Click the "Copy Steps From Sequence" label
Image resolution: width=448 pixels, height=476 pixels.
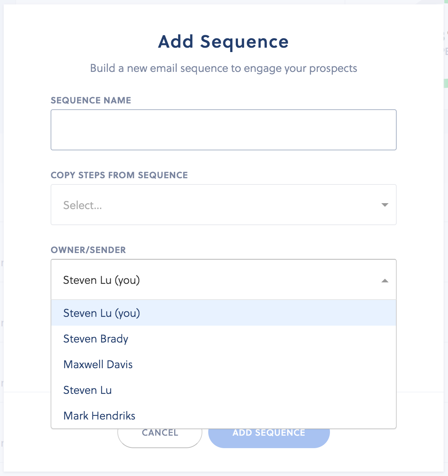pos(119,175)
